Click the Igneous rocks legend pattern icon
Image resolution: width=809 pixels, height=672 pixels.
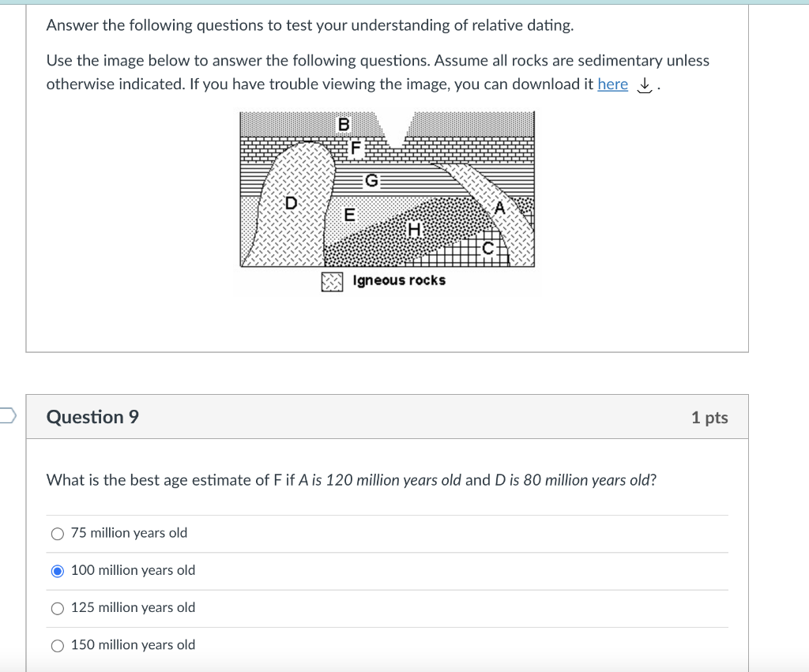coord(331,280)
